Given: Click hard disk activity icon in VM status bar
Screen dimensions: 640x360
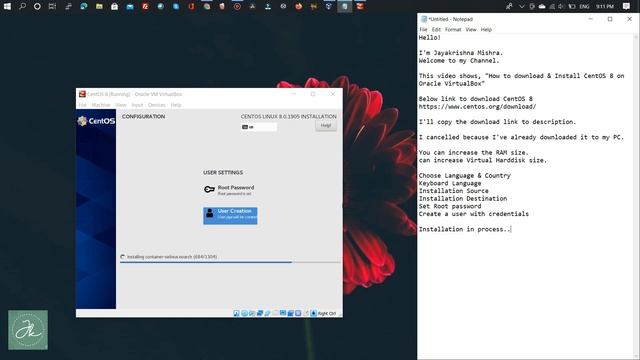Looking at the screenshot, I should [x=236, y=313].
